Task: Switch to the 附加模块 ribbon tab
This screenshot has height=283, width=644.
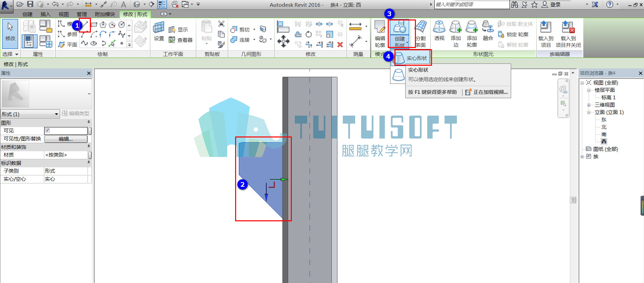Action: coord(105,14)
